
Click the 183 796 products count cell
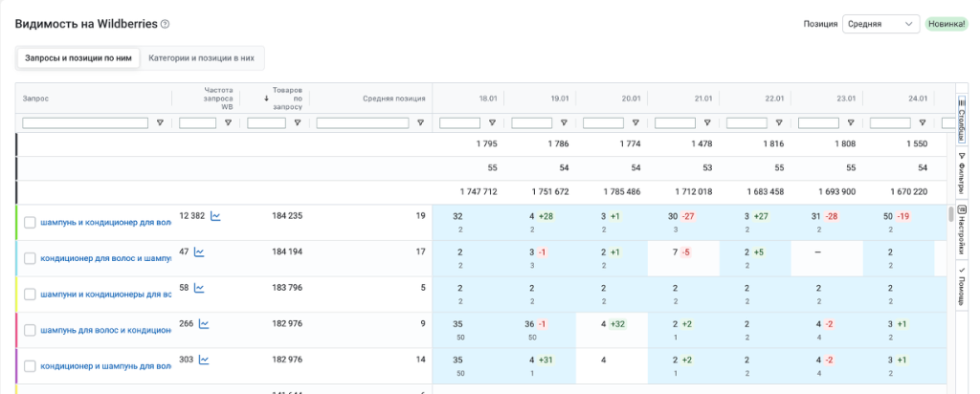point(287,288)
